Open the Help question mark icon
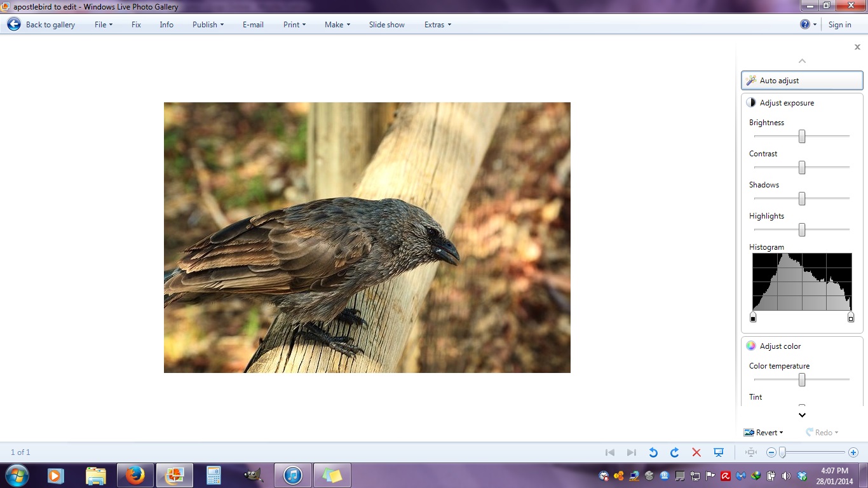868x488 pixels. pos(805,24)
